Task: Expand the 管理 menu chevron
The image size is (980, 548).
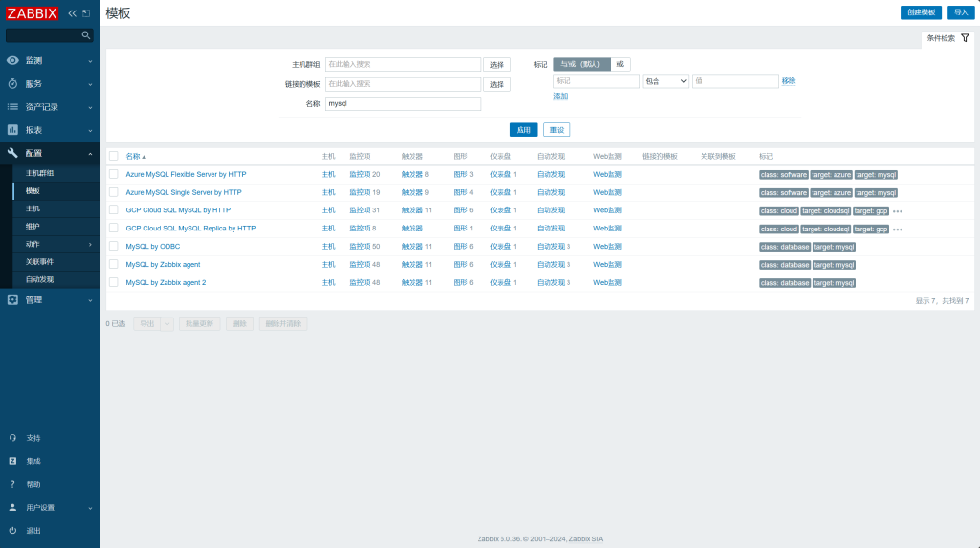Action: 90,300
